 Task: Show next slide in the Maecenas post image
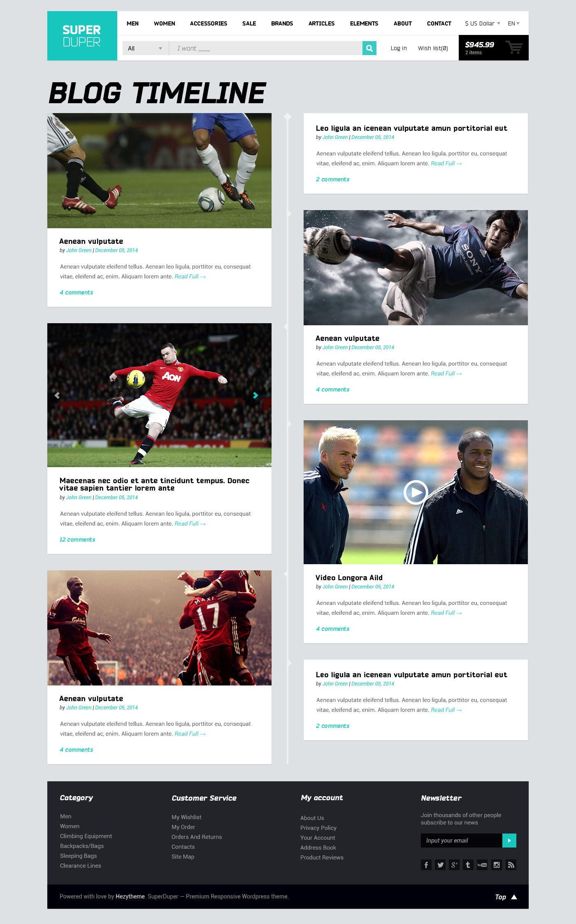pos(255,395)
